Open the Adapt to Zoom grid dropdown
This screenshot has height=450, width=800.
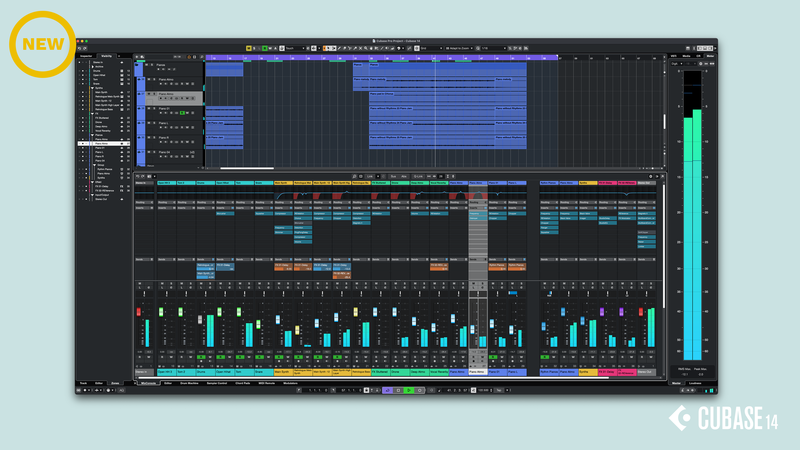pyautogui.click(x=459, y=47)
